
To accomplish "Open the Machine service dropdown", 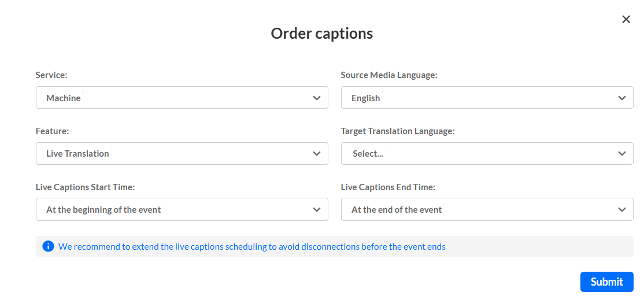I will [173, 98].
